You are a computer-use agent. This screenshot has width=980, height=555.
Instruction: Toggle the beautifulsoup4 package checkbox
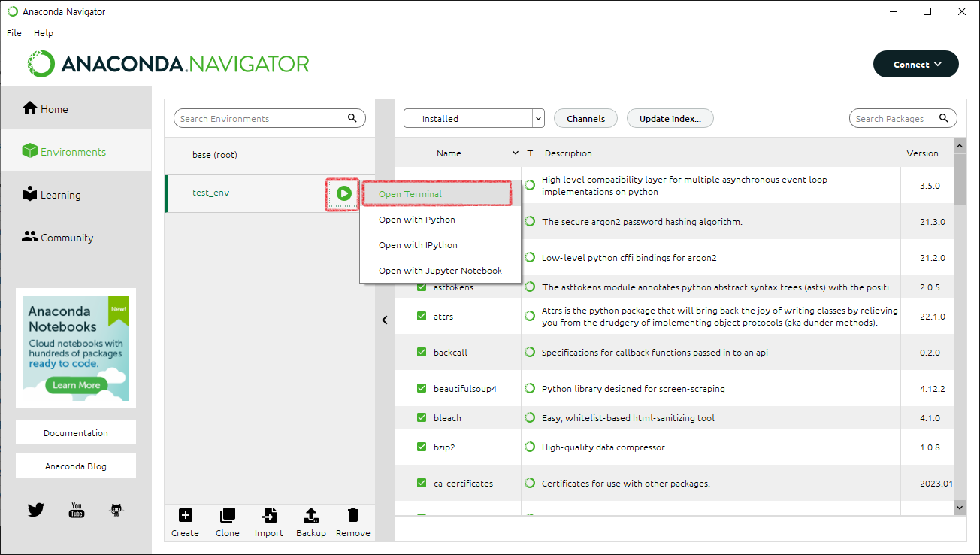422,388
